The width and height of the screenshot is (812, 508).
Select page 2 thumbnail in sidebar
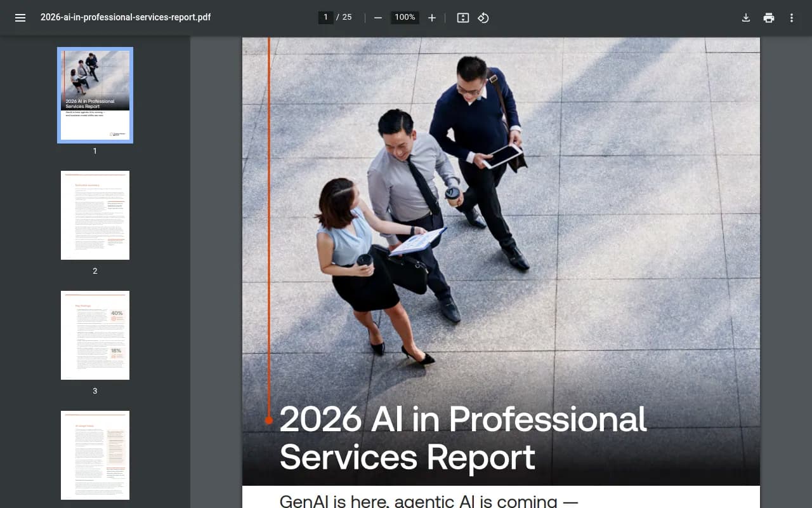(x=95, y=215)
